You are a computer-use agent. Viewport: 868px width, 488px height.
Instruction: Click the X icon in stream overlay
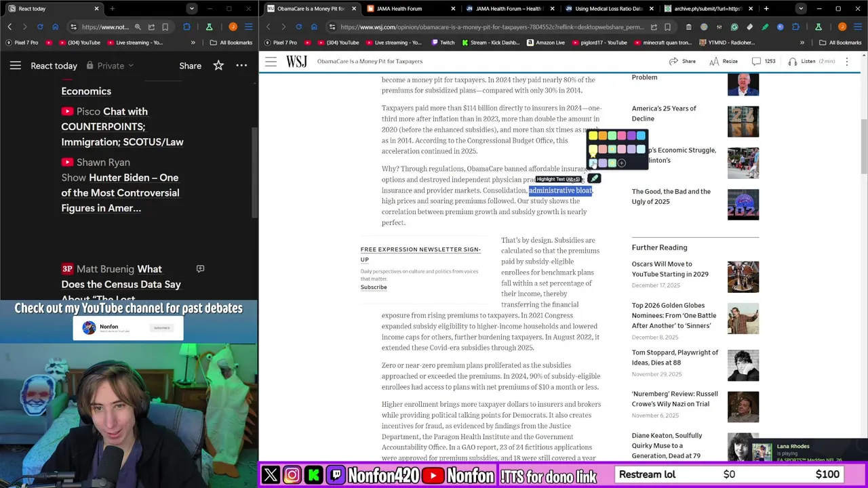[x=271, y=475]
